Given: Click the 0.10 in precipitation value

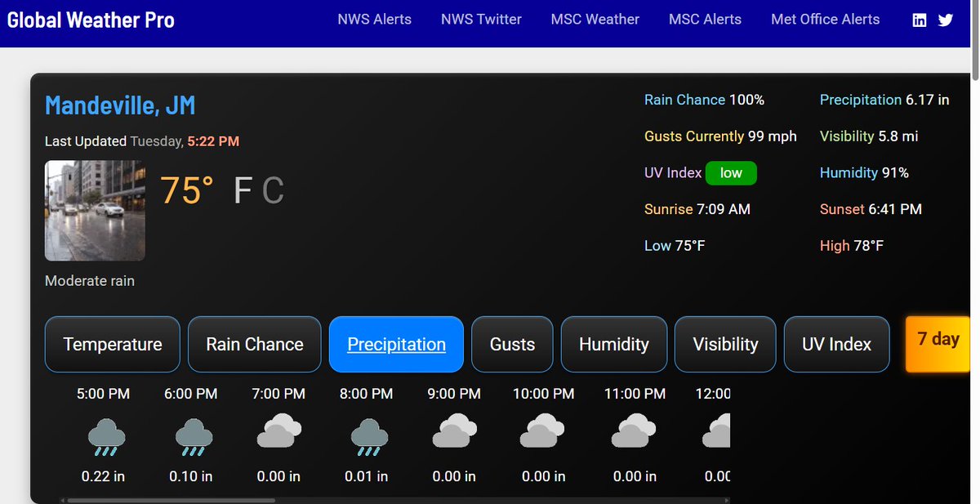Looking at the screenshot, I should click(x=190, y=476).
